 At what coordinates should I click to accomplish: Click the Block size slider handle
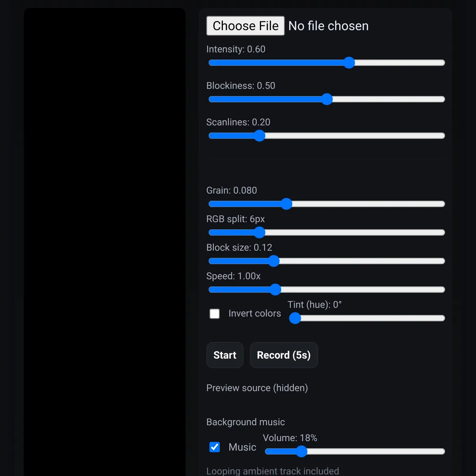(x=274, y=261)
